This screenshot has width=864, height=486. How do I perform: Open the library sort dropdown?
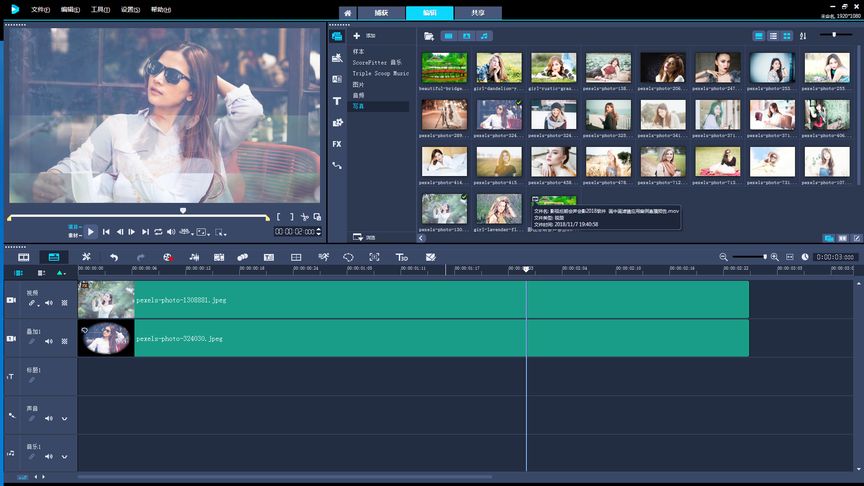pos(803,36)
